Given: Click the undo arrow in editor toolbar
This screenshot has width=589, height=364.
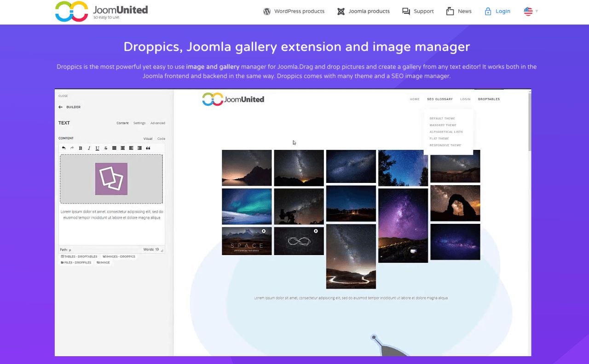Looking at the screenshot, I should click(x=64, y=148).
